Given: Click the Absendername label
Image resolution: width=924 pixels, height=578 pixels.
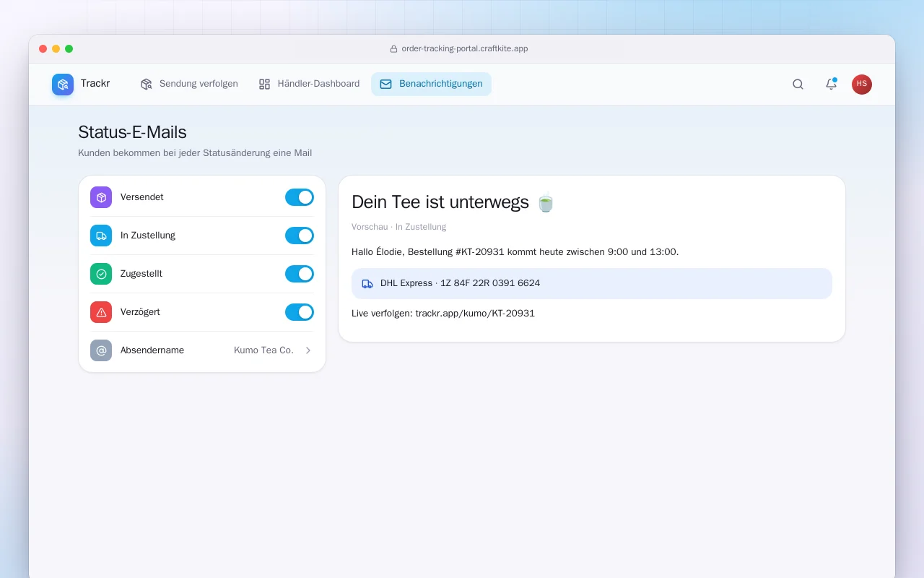Looking at the screenshot, I should [152, 350].
